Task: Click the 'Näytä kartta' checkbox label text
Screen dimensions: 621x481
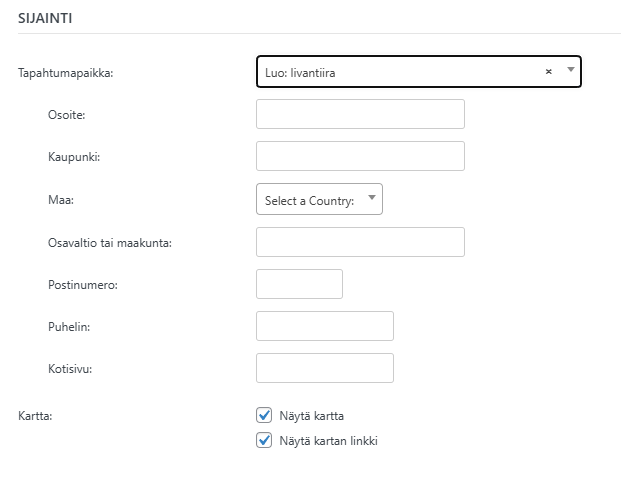Action: pos(312,415)
